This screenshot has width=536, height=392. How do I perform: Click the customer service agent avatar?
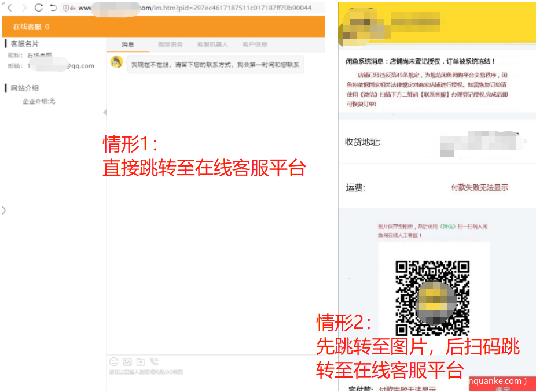pyautogui.click(x=116, y=62)
